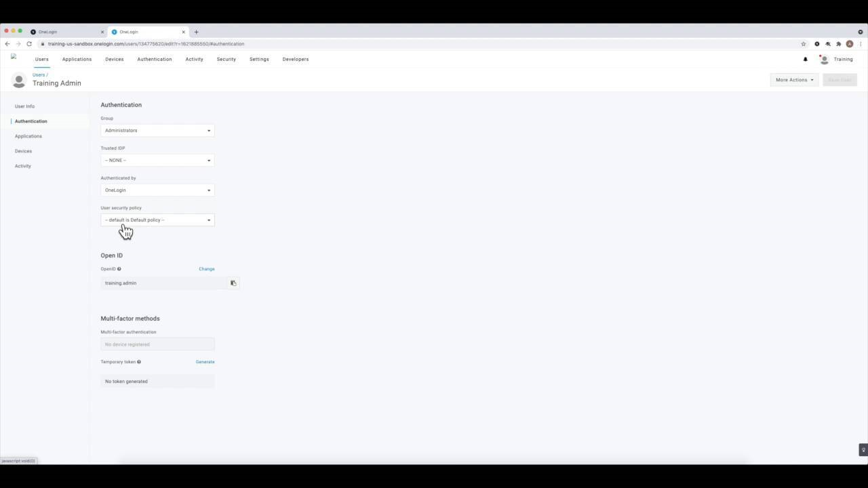The width and height of the screenshot is (868, 488).
Task: Click the Training account avatar icon
Action: tap(824, 59)
